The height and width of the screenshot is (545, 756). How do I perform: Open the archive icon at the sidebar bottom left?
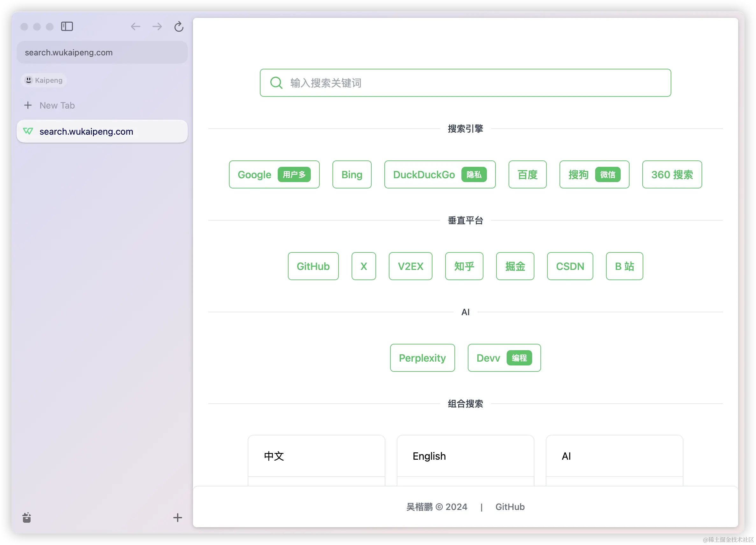pyautogui.click(x=27, y=517)
